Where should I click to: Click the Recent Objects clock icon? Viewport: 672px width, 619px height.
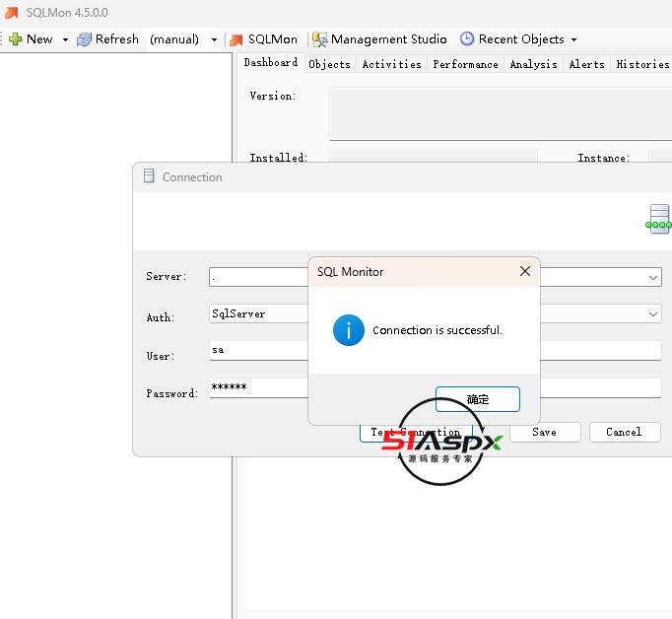pos(467,39)
